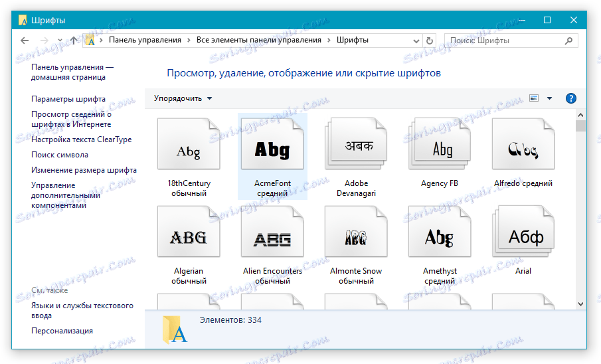Screen dimensions: 601x364
Task: Click the vertical scrollbar thumb
Action: coord(580,126)
